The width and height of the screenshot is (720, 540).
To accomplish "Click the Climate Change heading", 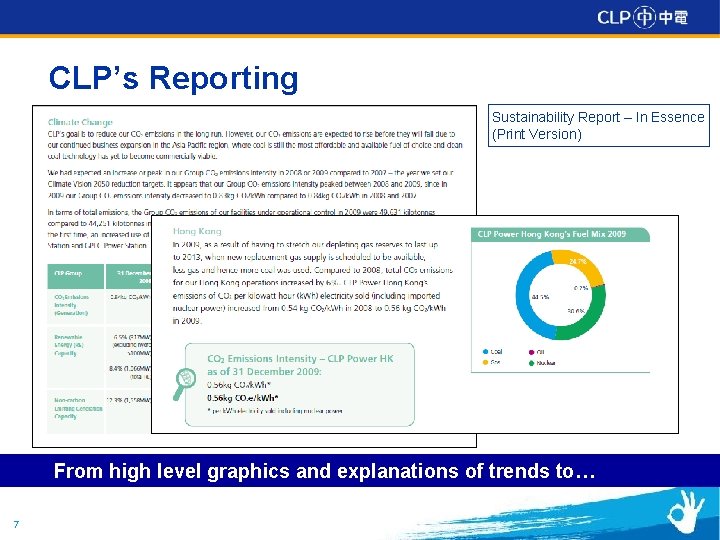I will (80, 122).
